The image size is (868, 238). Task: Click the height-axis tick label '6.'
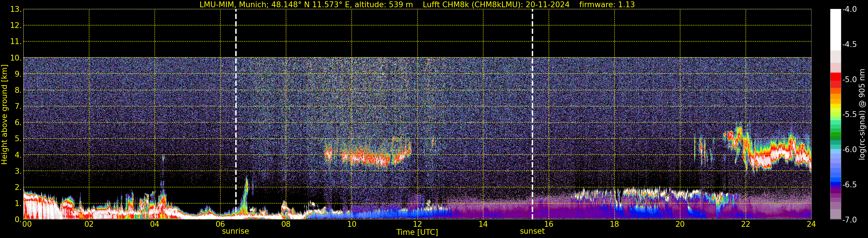coord(18,123)
